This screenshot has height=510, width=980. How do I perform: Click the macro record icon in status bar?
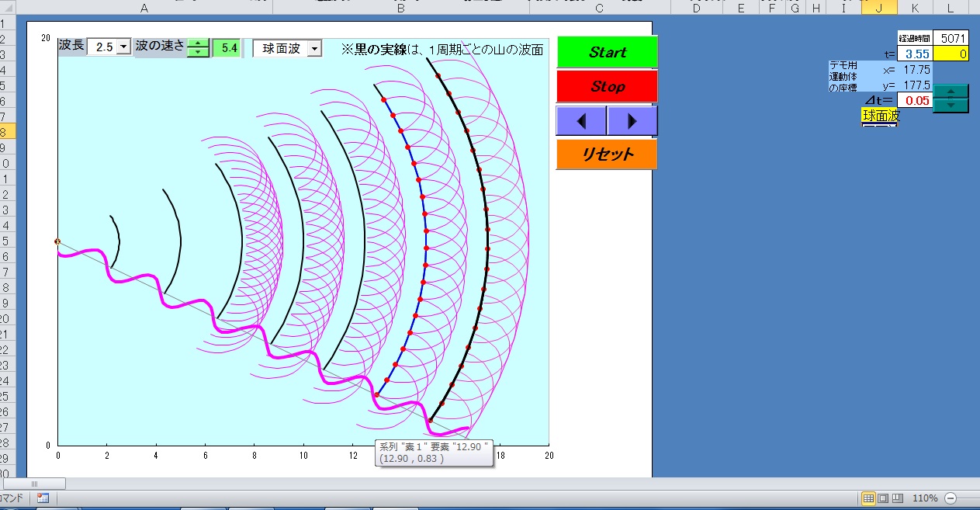(43, 498)
